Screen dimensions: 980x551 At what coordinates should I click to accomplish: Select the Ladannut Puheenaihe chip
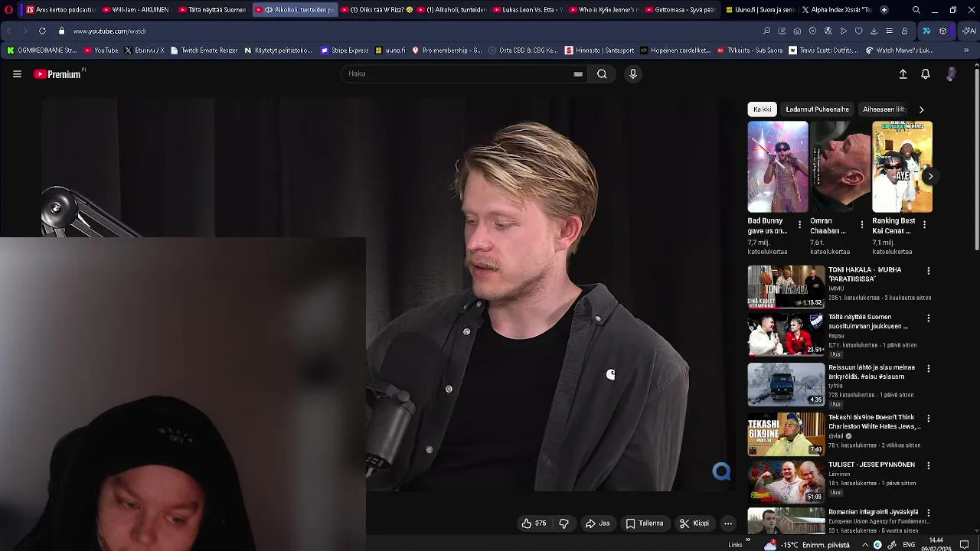(x=817, y=109)
